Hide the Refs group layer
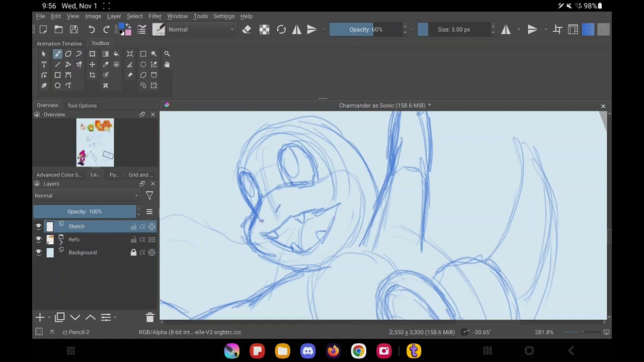644x362 pixels. [39, 239]
